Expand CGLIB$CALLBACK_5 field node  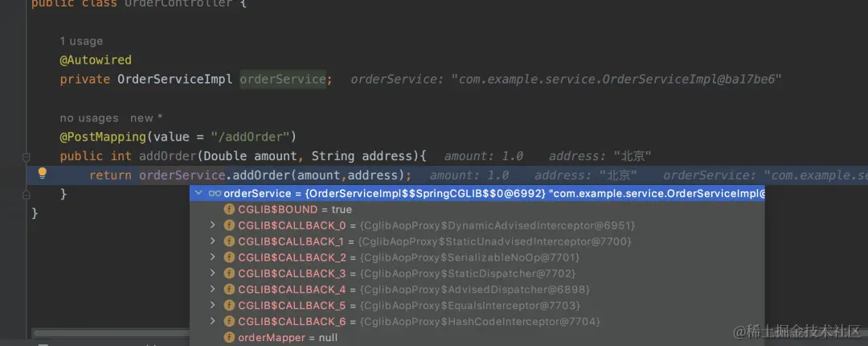[212, 306]
